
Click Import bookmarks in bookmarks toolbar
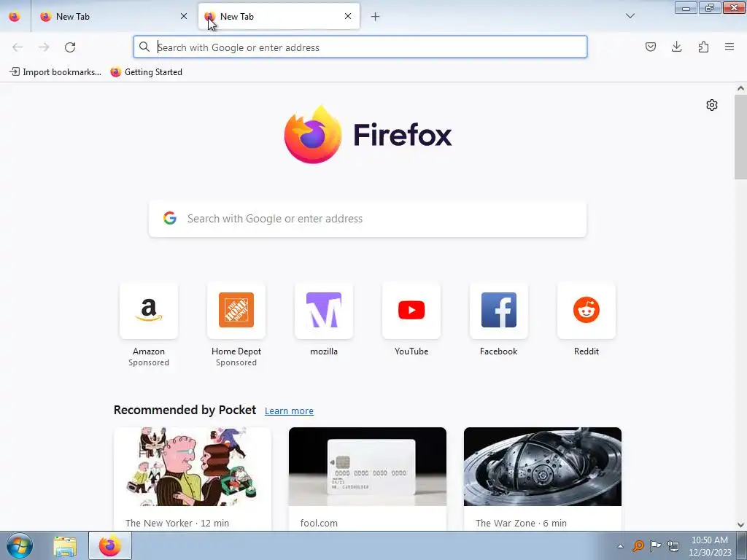tap(55, 72)
